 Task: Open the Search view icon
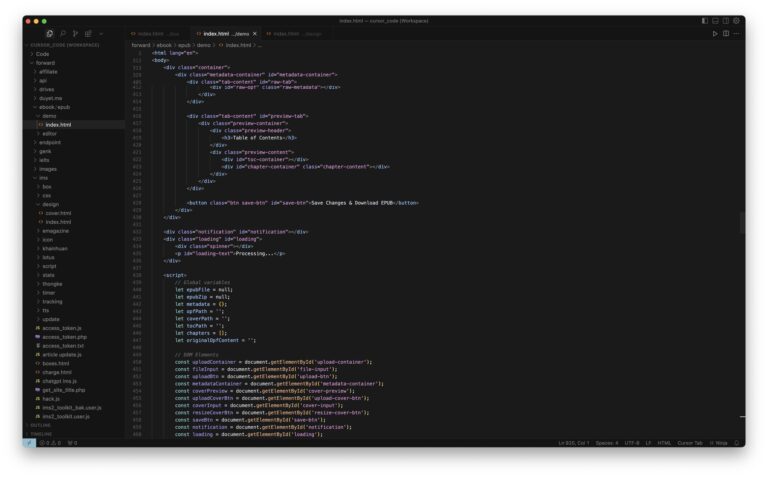(63, 34)
